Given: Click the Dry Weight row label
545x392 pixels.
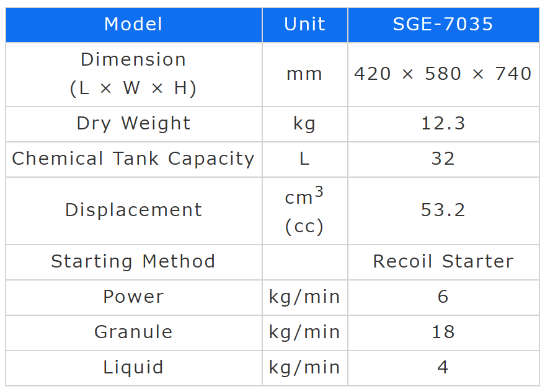Looking at the screenshot, I should (133, 123).
